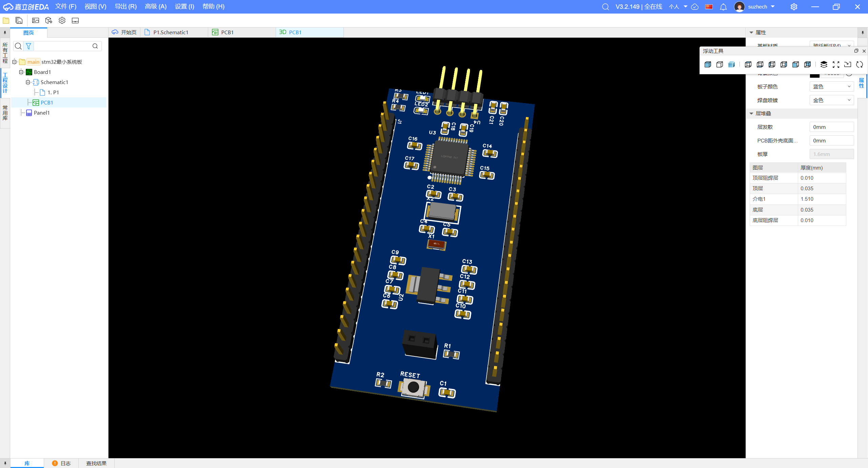868x468 pixels.
Task: Open 3D settings gear in toolbar
Action: tap(62, 20)
